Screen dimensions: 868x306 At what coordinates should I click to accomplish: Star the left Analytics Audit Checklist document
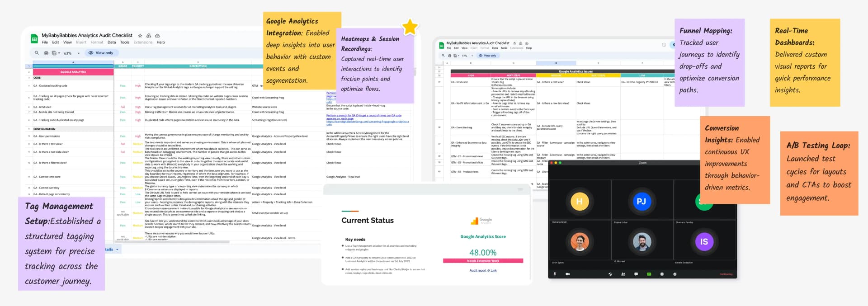click(140, 36)
